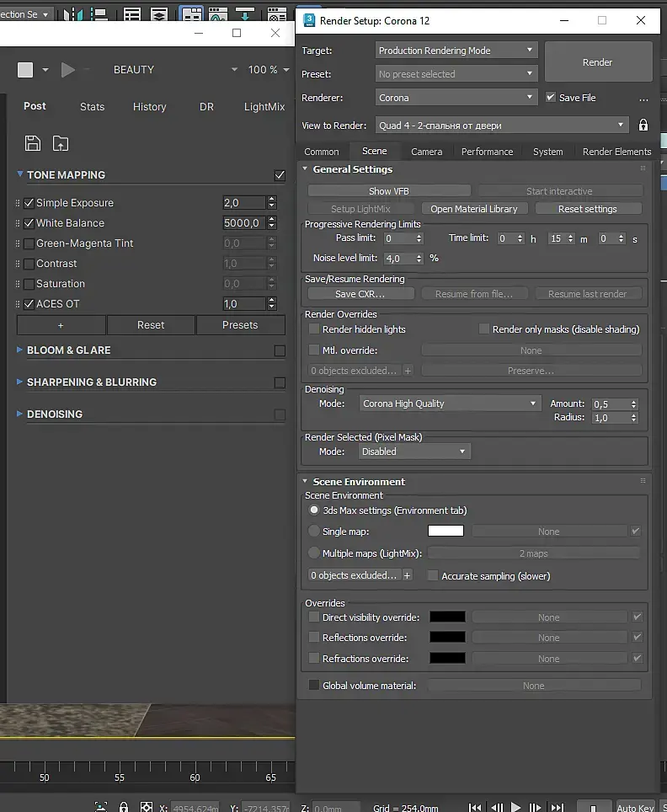Toggle the lock beside View to Render

pos(643,125)
